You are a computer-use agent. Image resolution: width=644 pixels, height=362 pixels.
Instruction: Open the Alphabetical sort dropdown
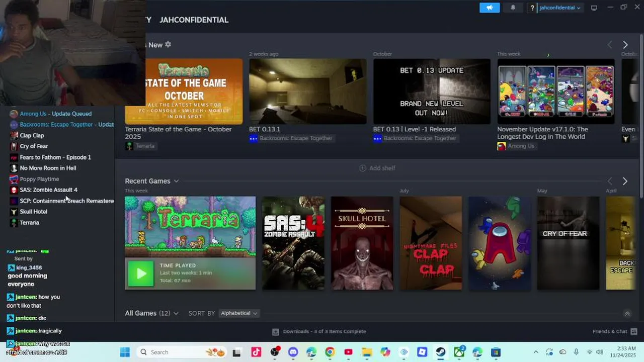point(239,313)
